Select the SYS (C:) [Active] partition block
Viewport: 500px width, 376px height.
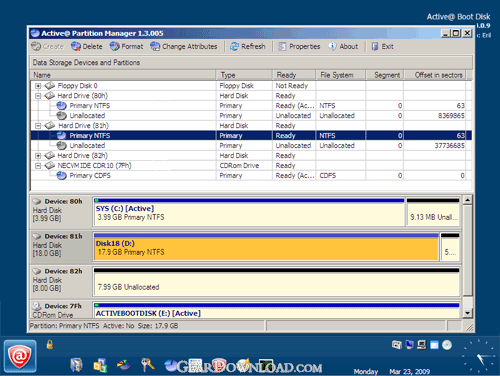[249, 212]
